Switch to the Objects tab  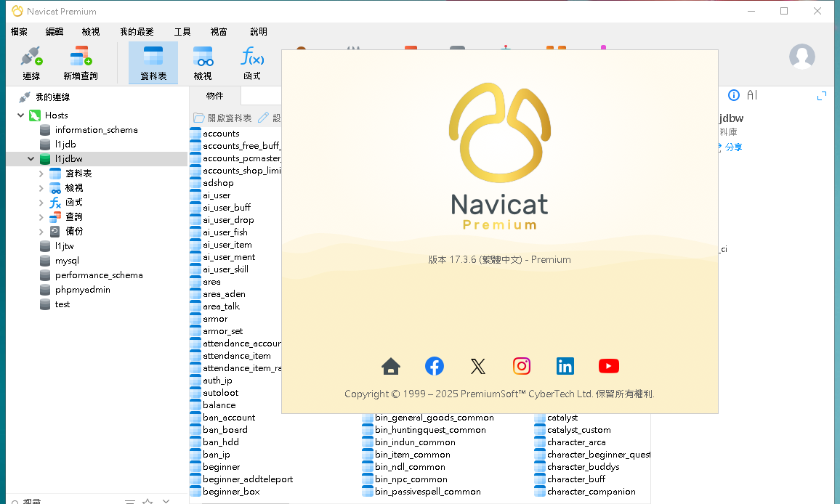tap(215, 96)
